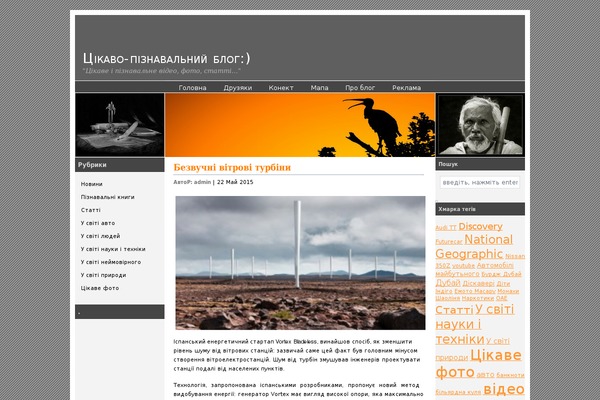Click the date text 22 Май 2015
Viewport: 600px width, 400px height.
pyautogui.click(x=235, y=182)
